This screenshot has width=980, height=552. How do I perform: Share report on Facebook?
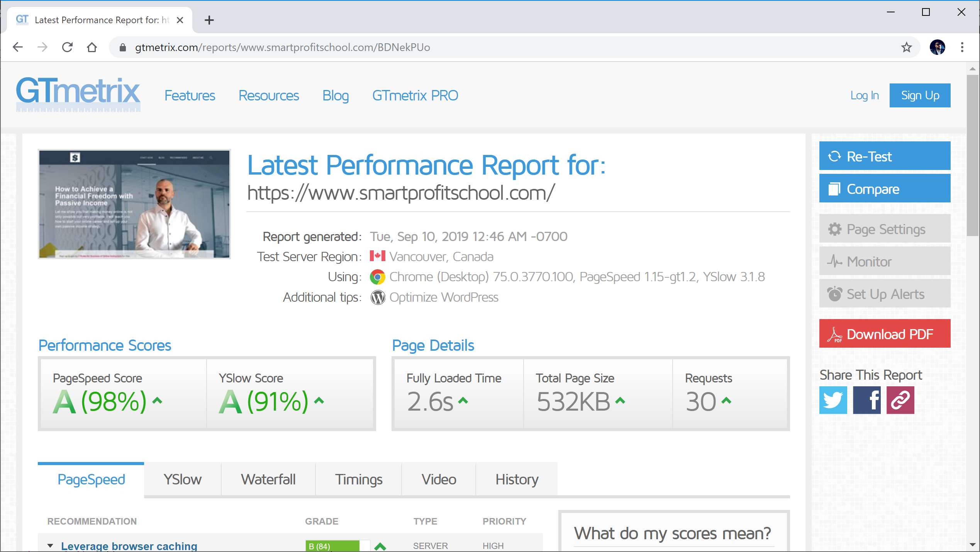point(867,400)
